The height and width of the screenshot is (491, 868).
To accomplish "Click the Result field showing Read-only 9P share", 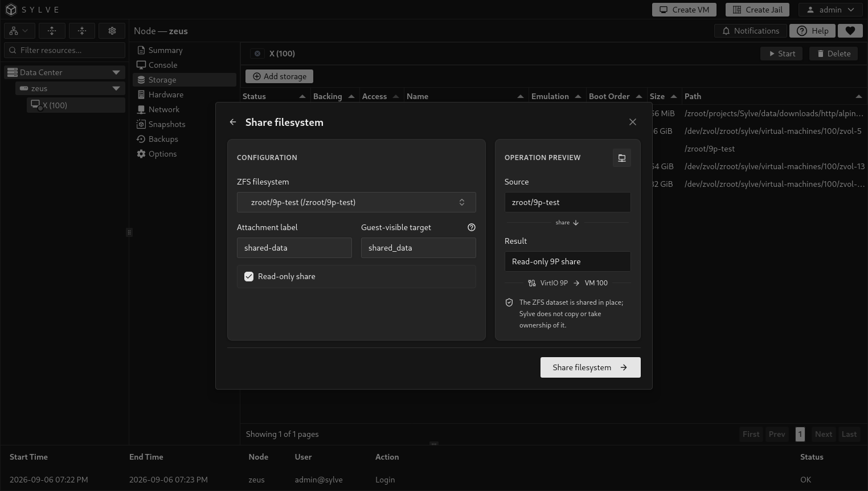I will 568,261.
